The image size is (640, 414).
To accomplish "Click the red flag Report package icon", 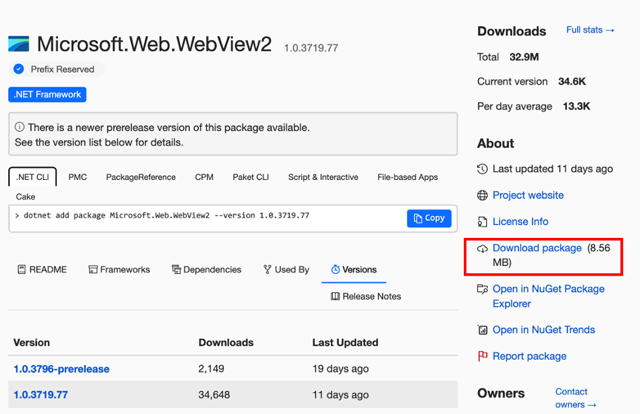I will pyautogui.click(x=483, y=356).
